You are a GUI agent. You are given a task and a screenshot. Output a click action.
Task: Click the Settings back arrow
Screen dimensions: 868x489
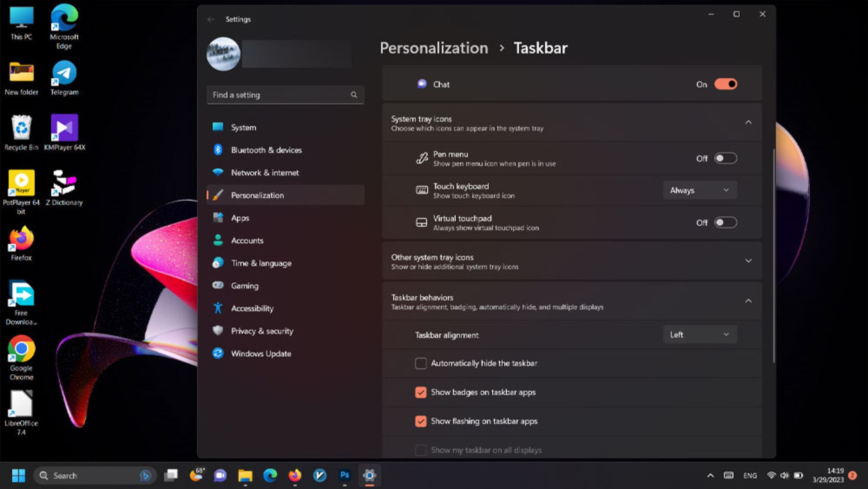[211, 19]
